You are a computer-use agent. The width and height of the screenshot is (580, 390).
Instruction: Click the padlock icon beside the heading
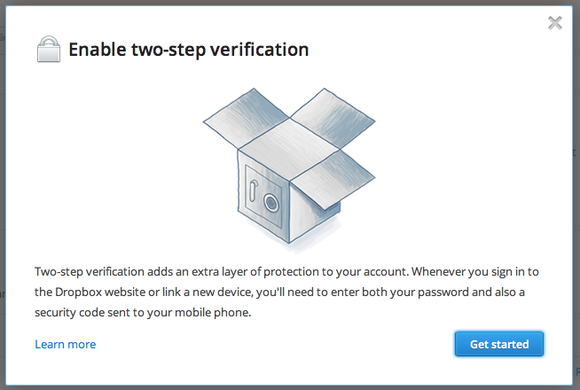[48, 49]
